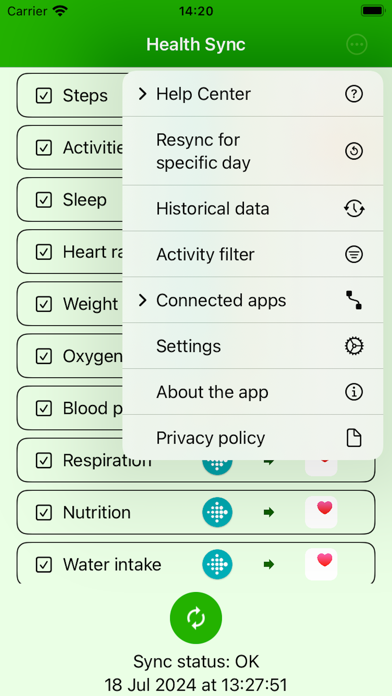
Task: Uncheck the Steps checkbox
Action: [44, 95]
